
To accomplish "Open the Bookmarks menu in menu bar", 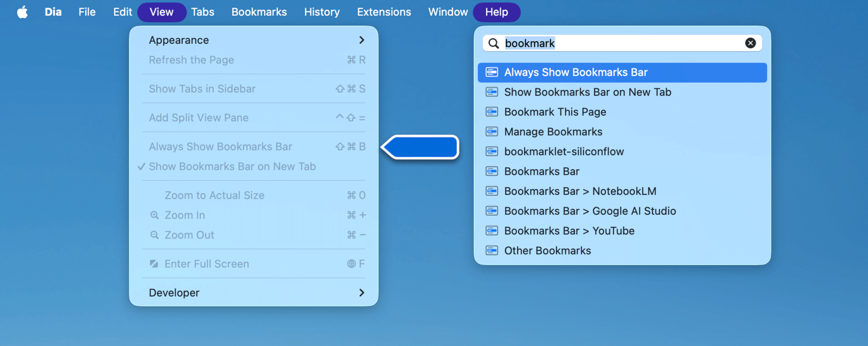I will click(259, 12).
